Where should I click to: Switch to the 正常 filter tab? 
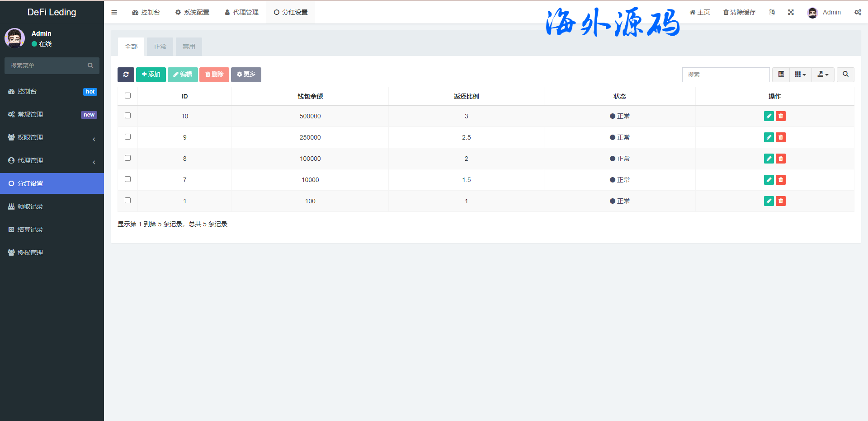click(160, 47)
